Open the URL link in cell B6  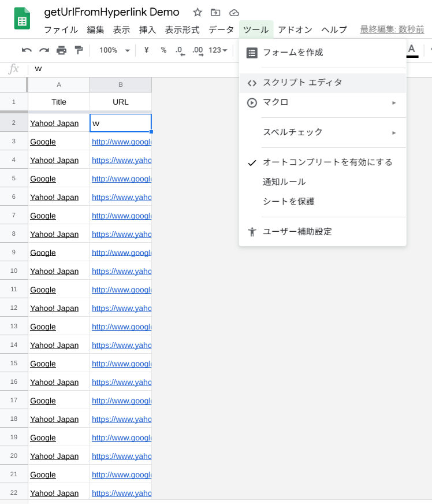pos(121,197)
